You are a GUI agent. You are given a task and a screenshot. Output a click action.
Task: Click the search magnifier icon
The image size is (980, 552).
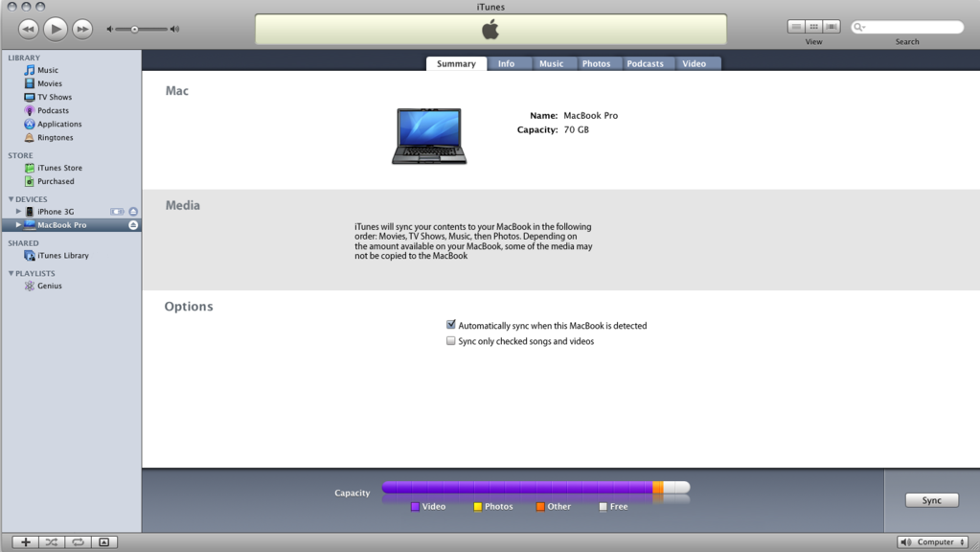(x=859, y=27)
